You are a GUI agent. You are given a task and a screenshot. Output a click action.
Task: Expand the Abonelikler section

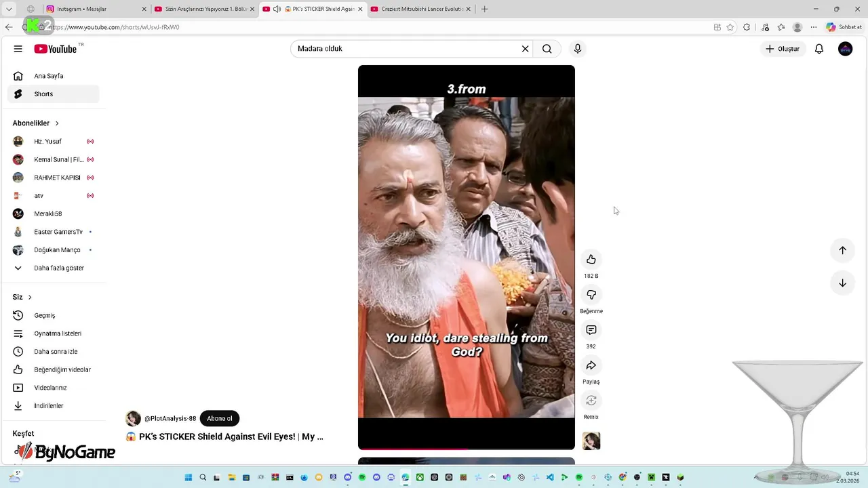tap(36, 123)
